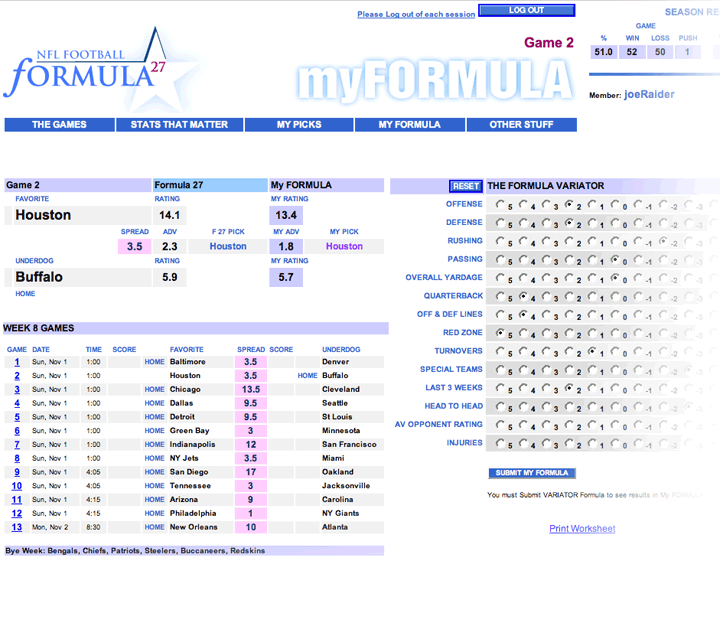
Task: Set OFFENSE weight to -1
Action: 638,204
